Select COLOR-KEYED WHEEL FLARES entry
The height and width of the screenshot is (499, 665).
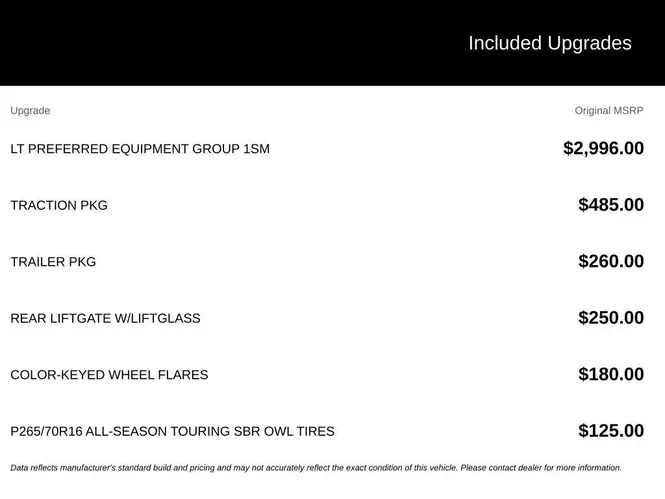click(x=109, y=375)
